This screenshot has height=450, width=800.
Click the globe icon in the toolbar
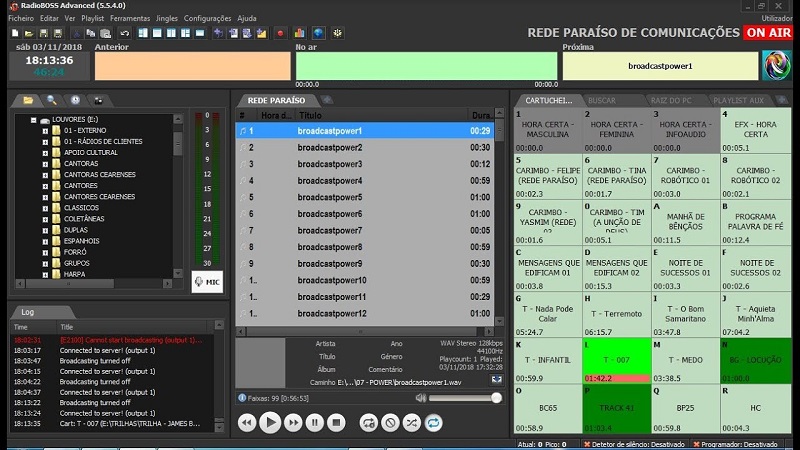click(317, 33)
